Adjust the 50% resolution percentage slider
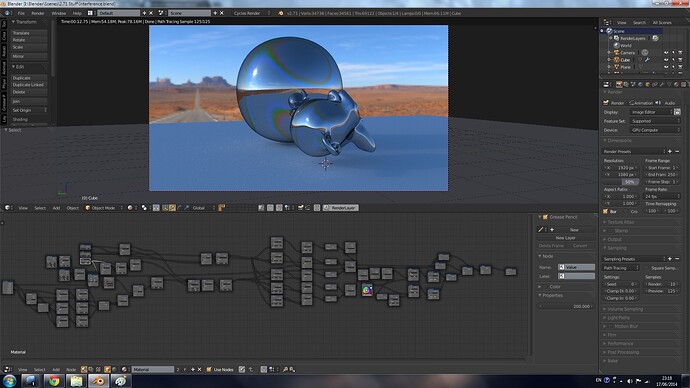Screen dimensions: 690x388 [x=620, y=182]
